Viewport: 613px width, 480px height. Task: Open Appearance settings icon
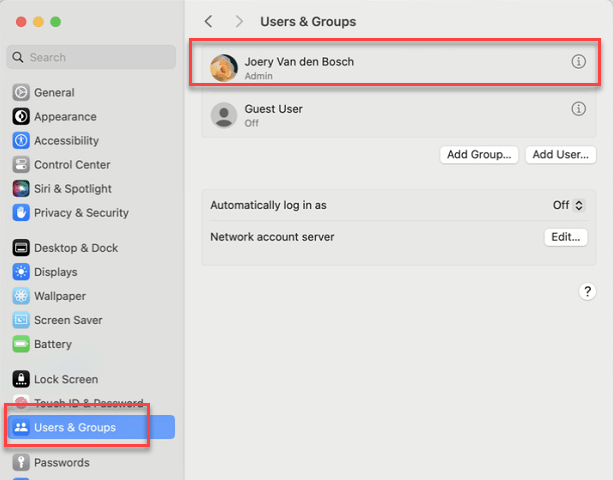[x=21, y=116]
